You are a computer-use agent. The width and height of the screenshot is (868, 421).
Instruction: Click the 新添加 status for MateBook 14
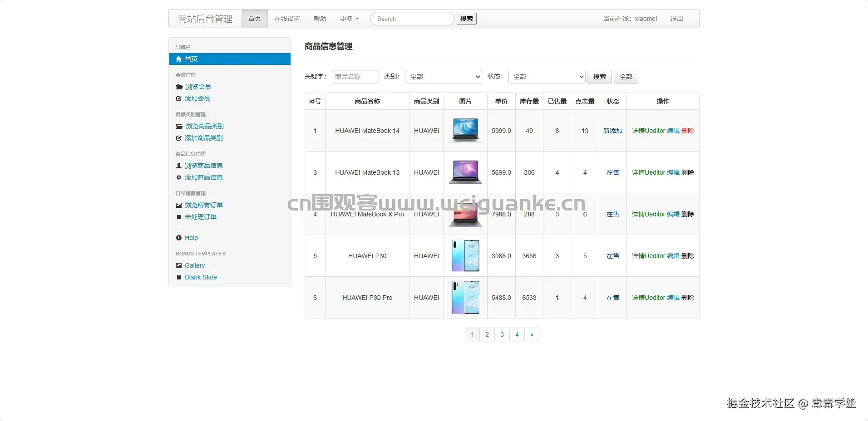(613, 131)
